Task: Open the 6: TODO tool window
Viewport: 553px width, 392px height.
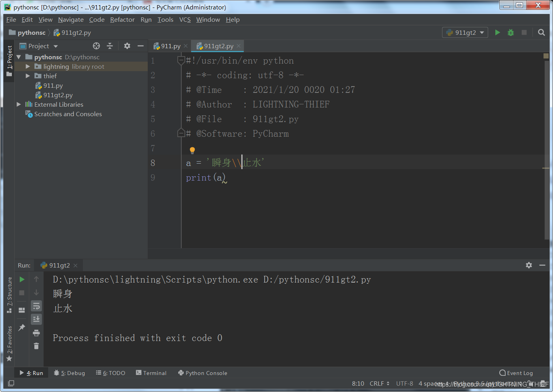Action: [111, 373]
